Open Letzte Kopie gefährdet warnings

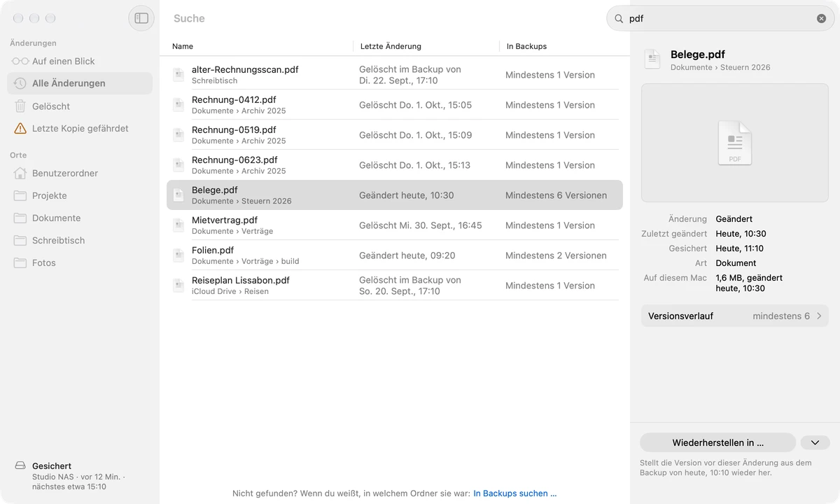pyautogui.click(x=80, y=129)
